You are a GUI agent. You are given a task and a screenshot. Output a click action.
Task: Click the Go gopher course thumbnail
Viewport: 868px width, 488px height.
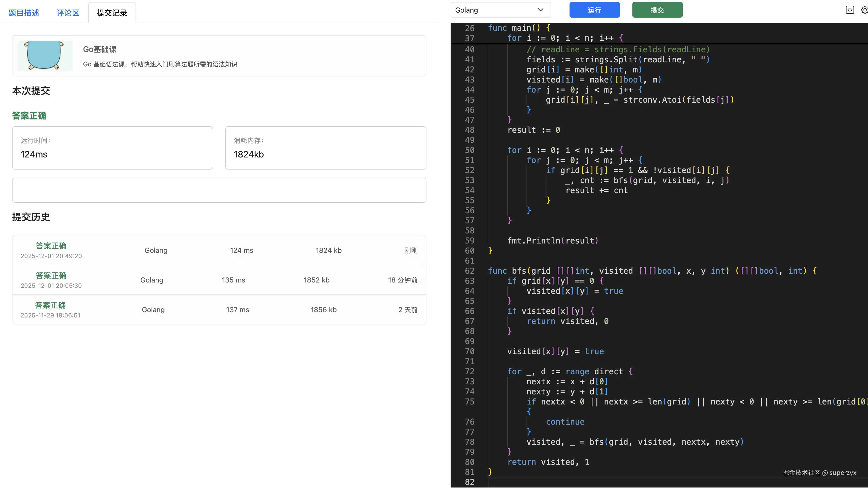point(45,56)
